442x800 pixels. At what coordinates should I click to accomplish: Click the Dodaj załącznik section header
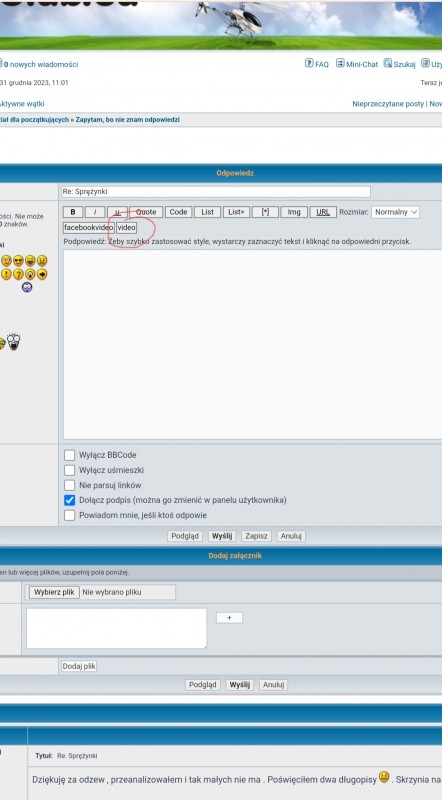coord(235,556)
